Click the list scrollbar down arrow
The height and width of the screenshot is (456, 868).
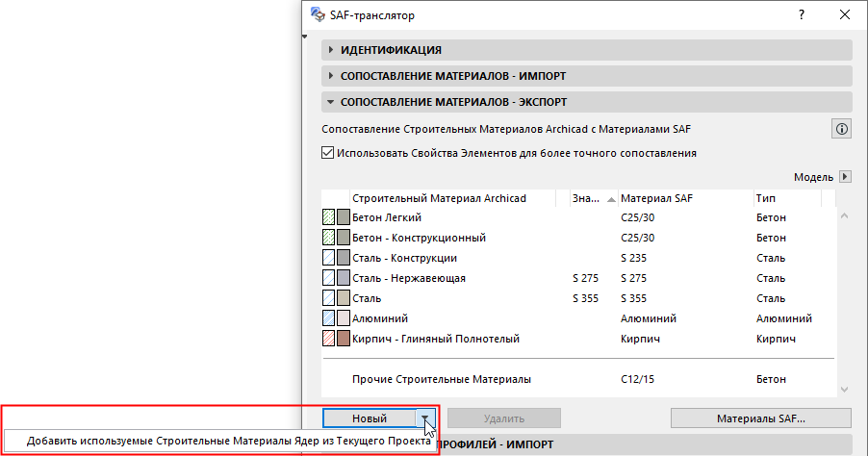coord(844,390)
